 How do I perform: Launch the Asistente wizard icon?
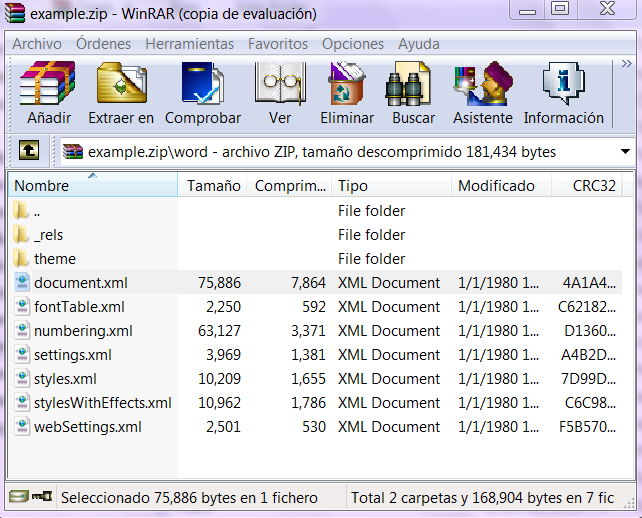tap(483, 84)
